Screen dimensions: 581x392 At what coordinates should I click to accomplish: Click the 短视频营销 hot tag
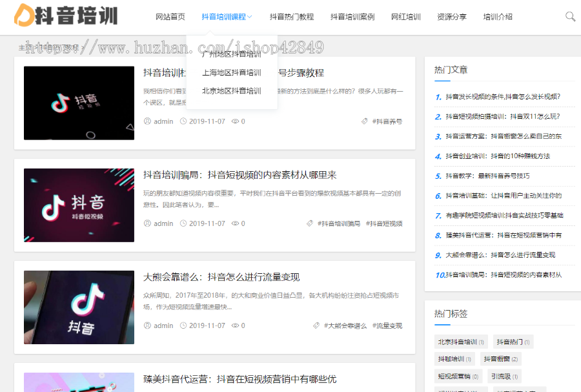pyautogui.click(x=458, y=376)
